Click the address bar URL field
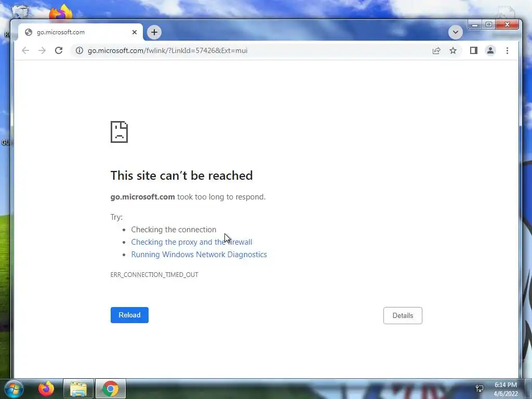The image size is (532, 399). coord(251,50)
